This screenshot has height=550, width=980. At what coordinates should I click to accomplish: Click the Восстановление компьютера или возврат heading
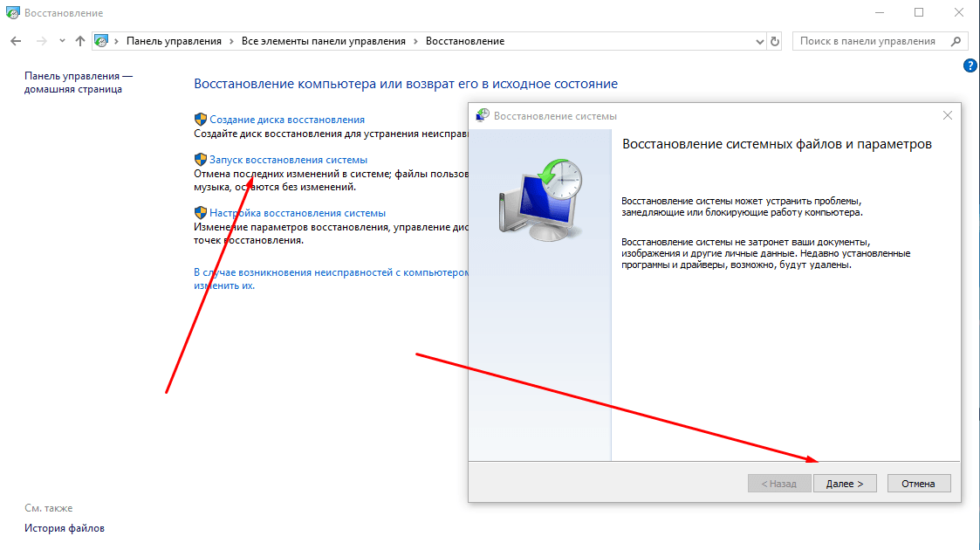pos(406,84)
